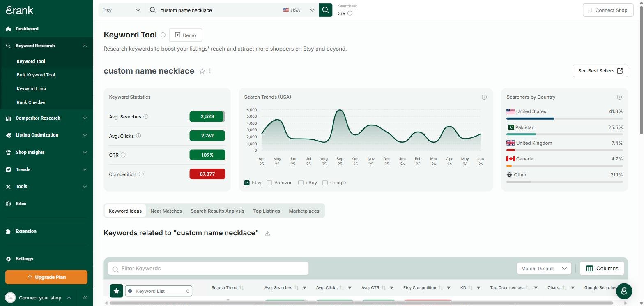The height and width of the screenshot is (306, 644).
Task: Uncheck the Etsy trend checkbox
Action: click(x=247, y=183)
